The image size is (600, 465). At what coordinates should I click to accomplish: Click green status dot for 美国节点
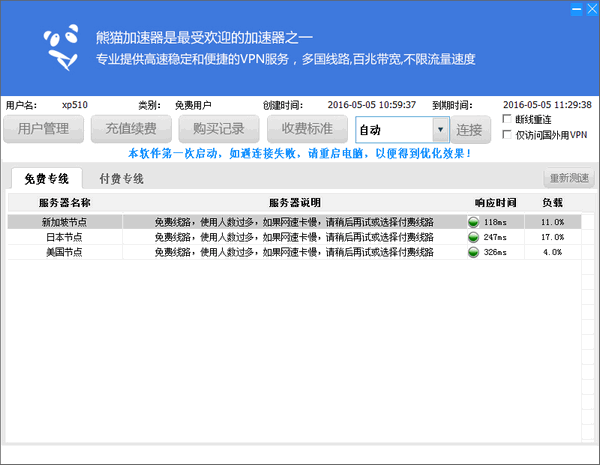pos(473,252)
